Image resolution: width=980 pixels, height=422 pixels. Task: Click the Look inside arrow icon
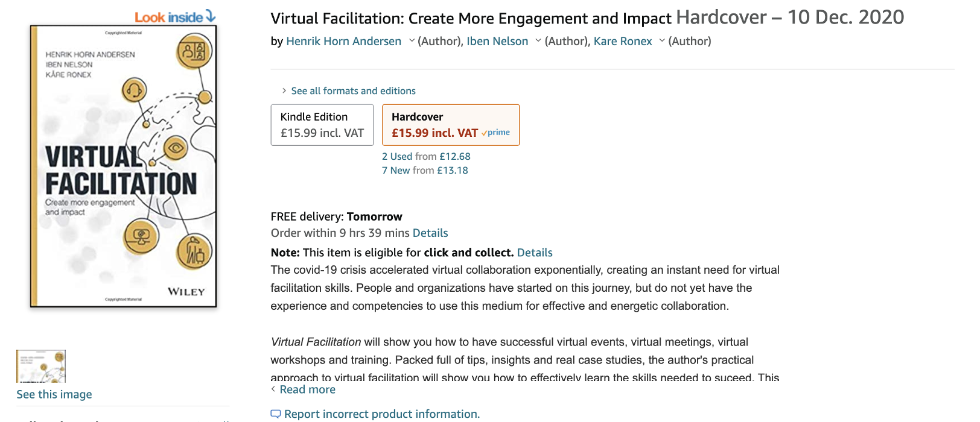tap(210, 16)
